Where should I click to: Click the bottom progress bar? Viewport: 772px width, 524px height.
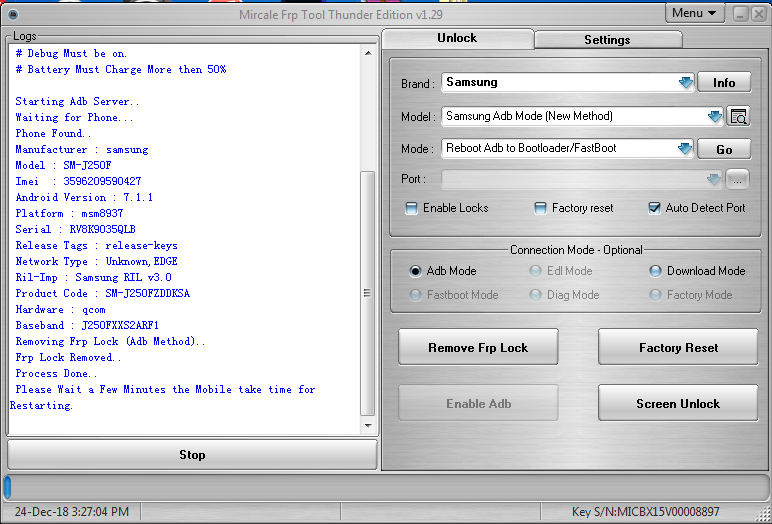(x=386, y=487)
